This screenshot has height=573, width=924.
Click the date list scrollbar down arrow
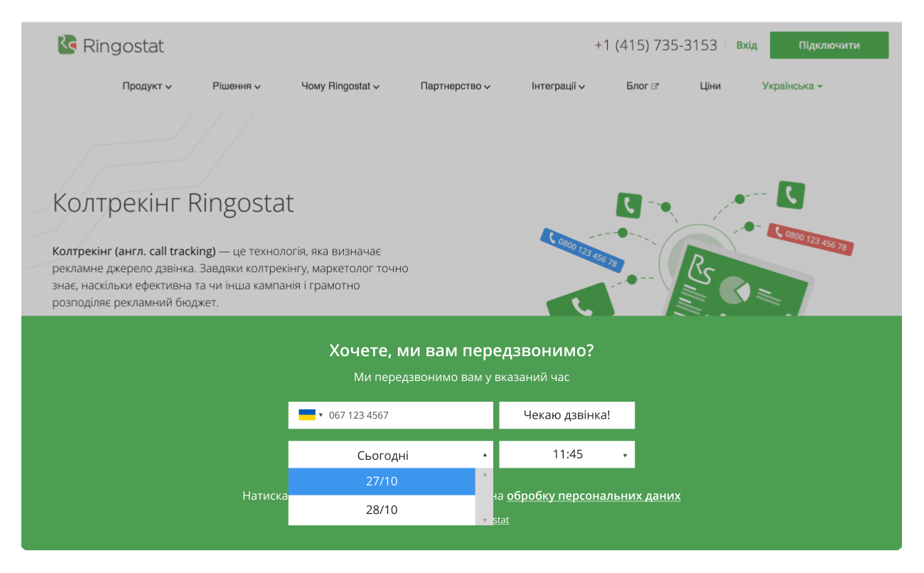coord(485,520)
